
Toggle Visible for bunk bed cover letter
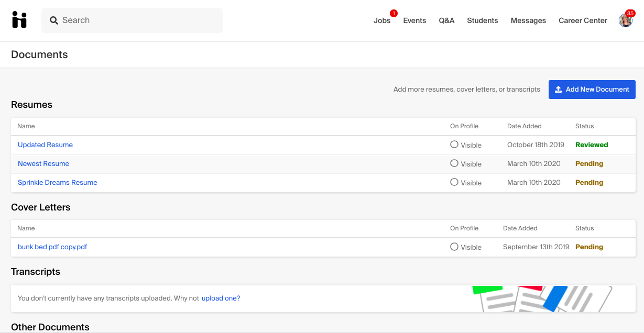click(454, 247)
